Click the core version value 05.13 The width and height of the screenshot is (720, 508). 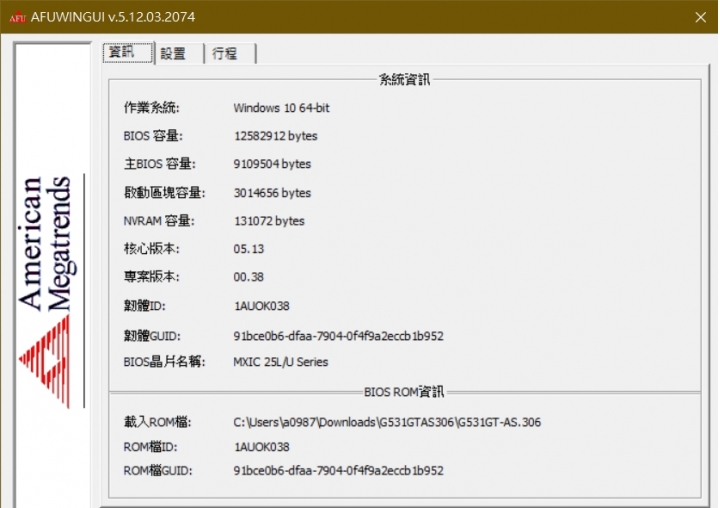pyautogui.click(x=249, y=249)
